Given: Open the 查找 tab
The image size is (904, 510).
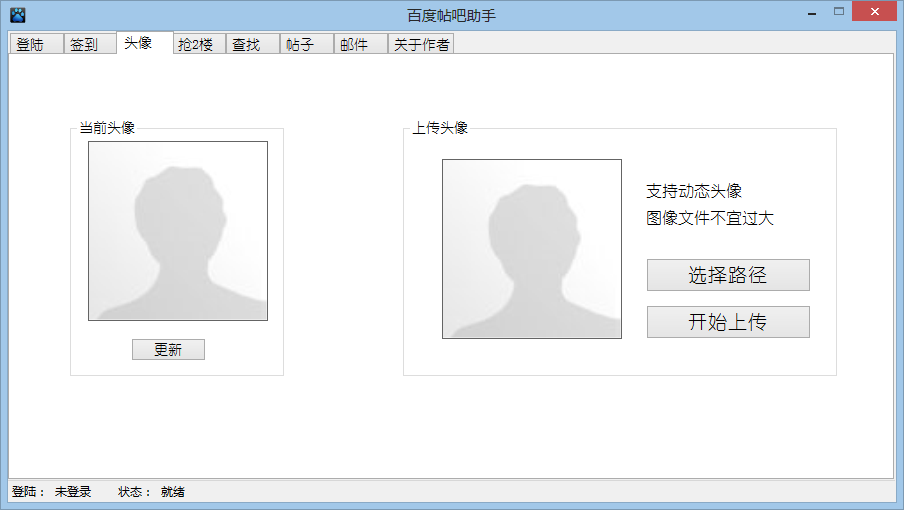Looking at the screenshot, I should [253, 44].
